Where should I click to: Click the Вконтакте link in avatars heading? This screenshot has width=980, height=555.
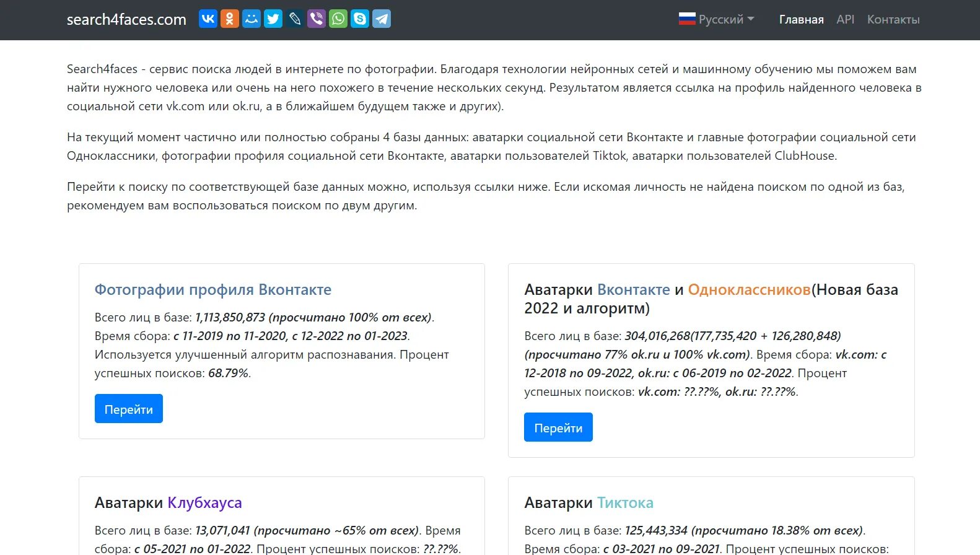634,289
